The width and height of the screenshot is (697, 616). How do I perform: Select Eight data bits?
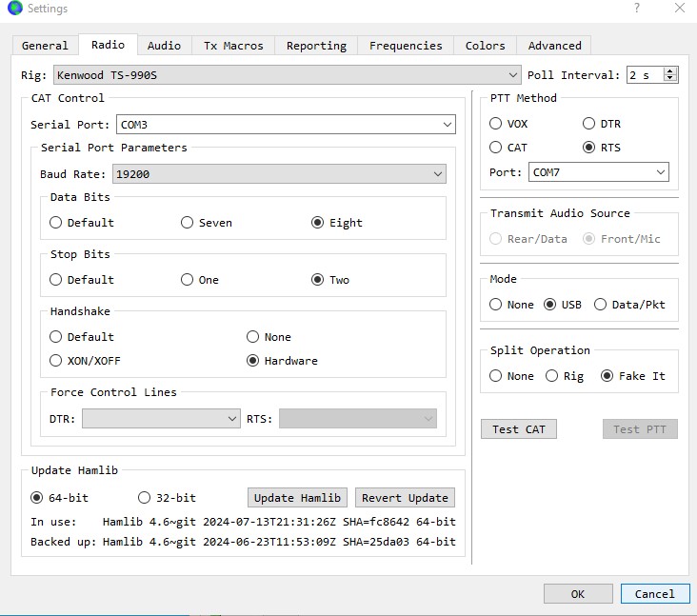(336, 222)
